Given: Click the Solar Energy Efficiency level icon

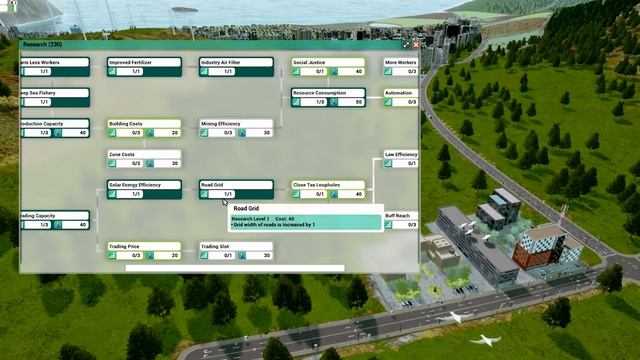Looking at the screenshot, I should click(x=112, y=194).
